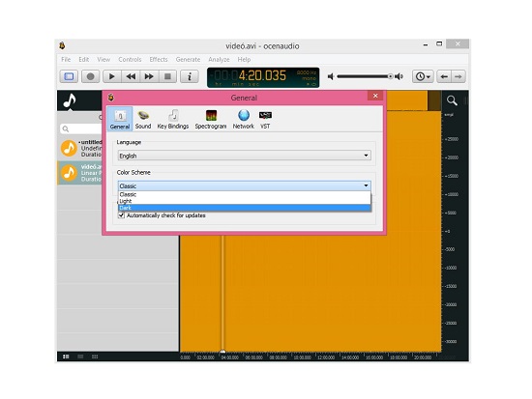Image resolution: width=532 pixels, height=399 pixels.
Task: Choose Classic in the color scheme list
Action: pyautogui.click(x=245, y=194)
